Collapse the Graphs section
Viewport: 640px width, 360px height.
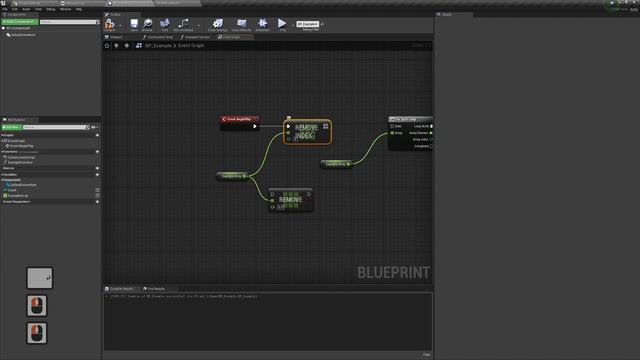(x=2, y=135)
